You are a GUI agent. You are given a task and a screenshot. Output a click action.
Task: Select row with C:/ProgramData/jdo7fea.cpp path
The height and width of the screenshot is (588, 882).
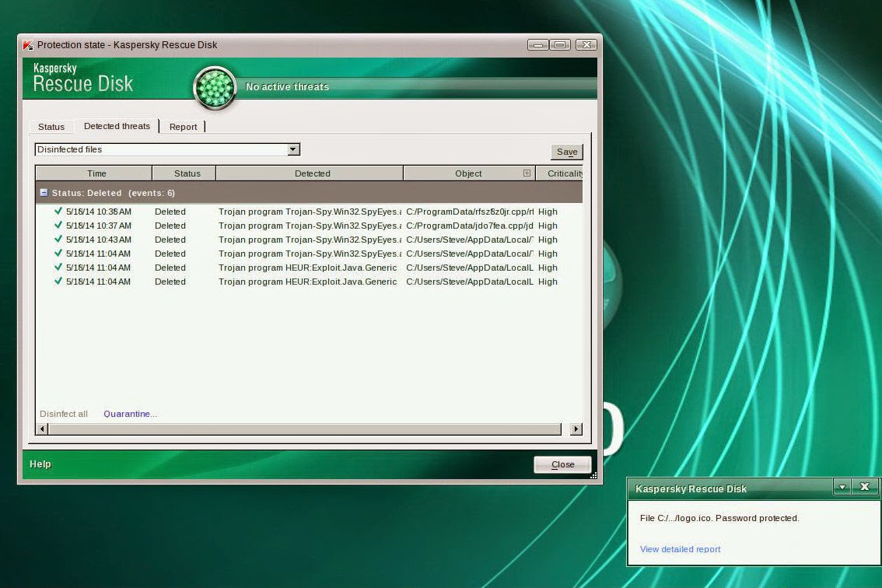(x=309, y=226)
